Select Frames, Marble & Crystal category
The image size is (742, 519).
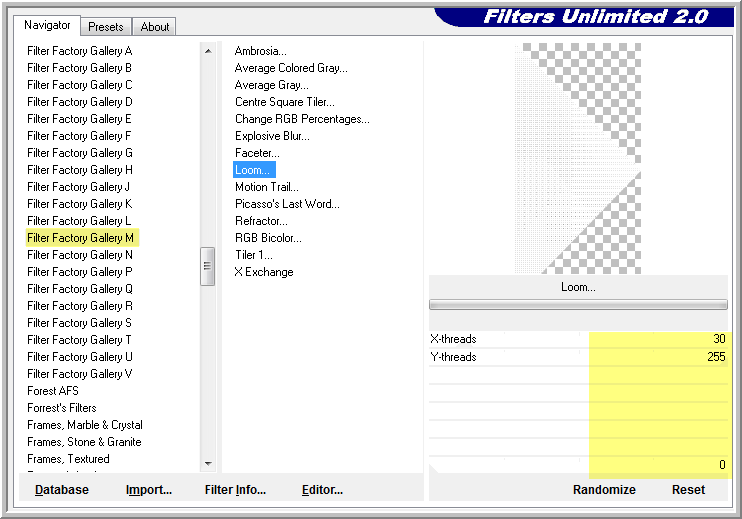coord(85,425)
